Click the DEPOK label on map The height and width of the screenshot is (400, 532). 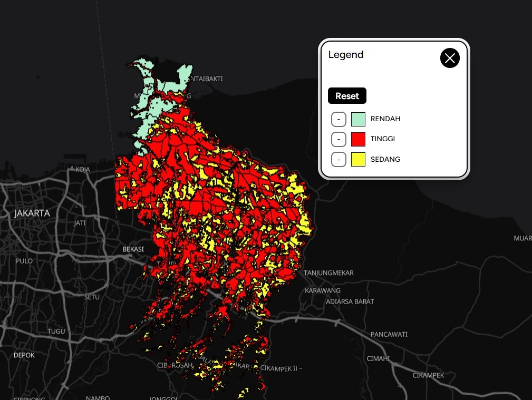24,355
